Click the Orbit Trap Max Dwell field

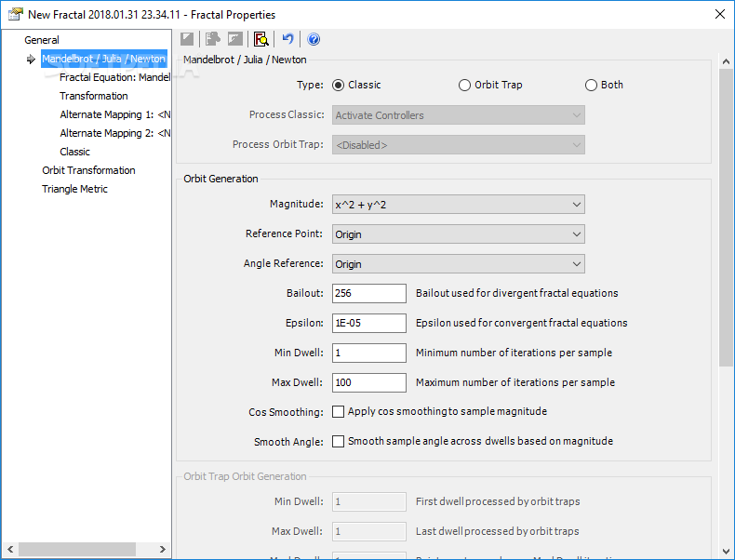(x=369, y=531)
